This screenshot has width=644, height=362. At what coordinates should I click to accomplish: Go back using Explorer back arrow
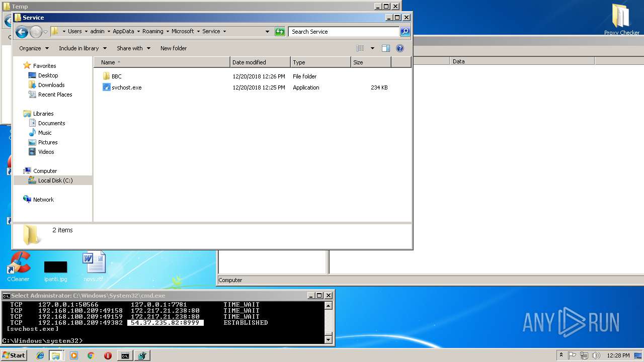click(22, 32)
